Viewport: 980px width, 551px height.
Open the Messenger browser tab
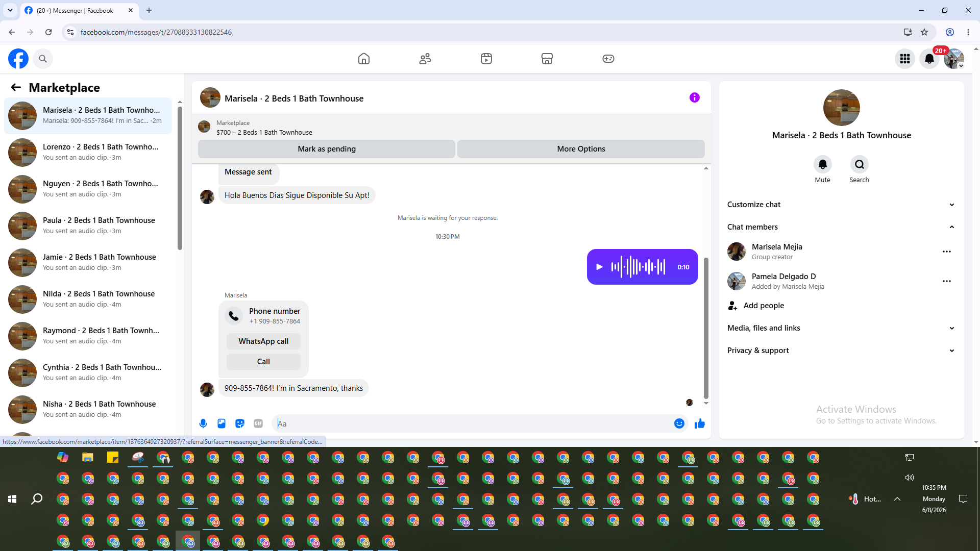pyautogui.click(x=79, y=10)
